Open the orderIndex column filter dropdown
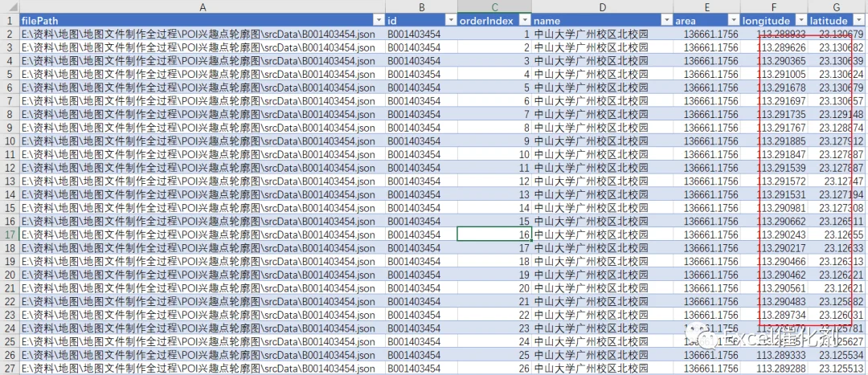This screenshot has width=868, height=375. point(525,20)
